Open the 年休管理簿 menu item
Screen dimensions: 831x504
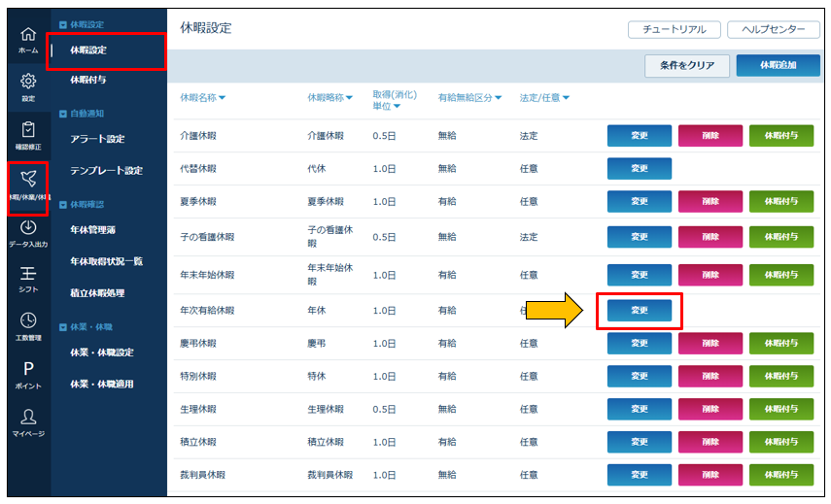click(92, 230)
